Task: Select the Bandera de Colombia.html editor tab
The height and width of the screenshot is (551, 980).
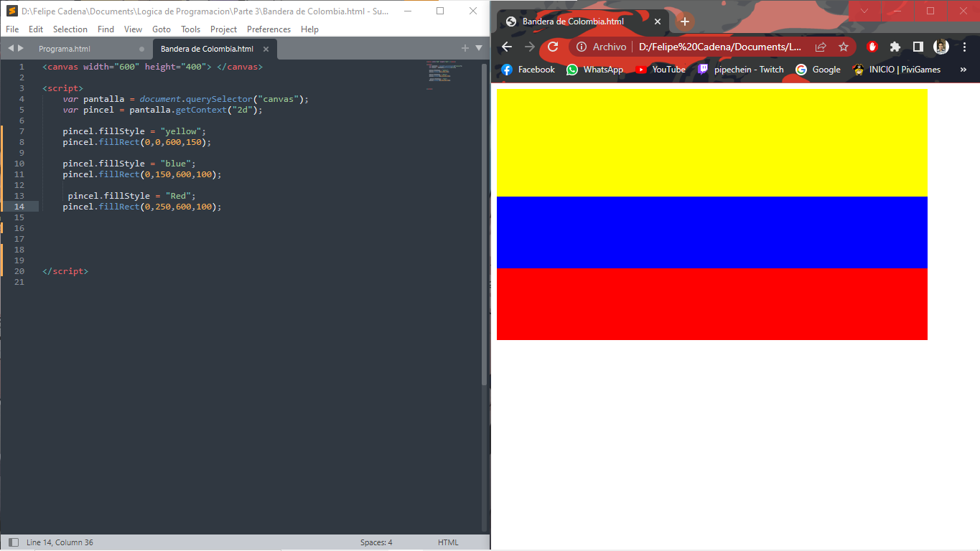Action: [207, 49]
